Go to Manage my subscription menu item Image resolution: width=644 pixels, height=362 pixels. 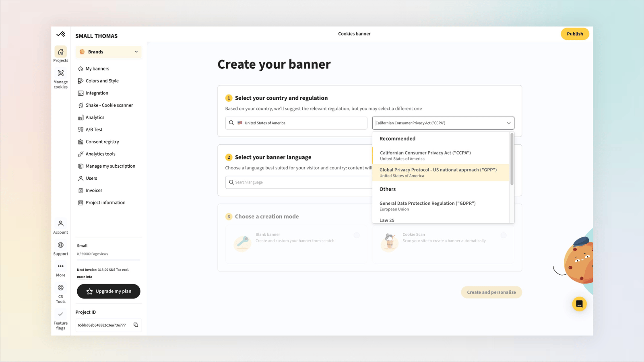click(110, 166)
